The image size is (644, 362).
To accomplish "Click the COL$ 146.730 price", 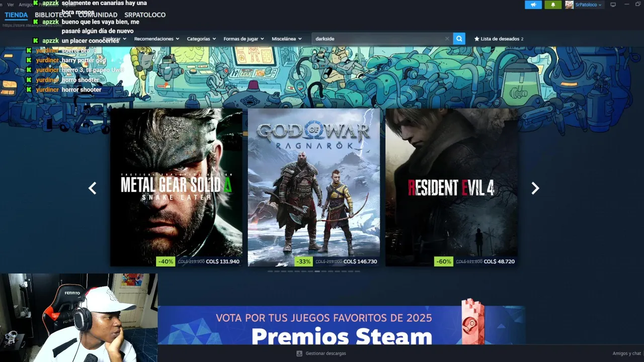I will pyautogui.click(x=360, y=261).
